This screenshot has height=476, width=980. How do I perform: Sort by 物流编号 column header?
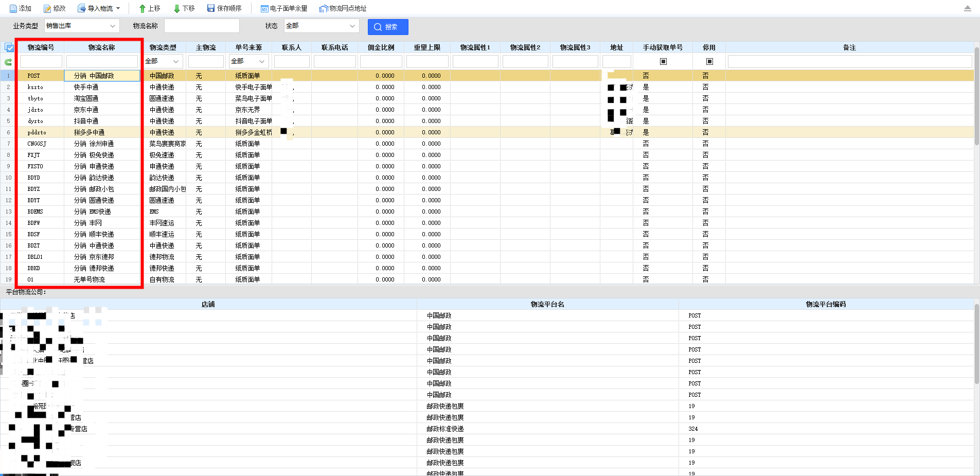41,47
